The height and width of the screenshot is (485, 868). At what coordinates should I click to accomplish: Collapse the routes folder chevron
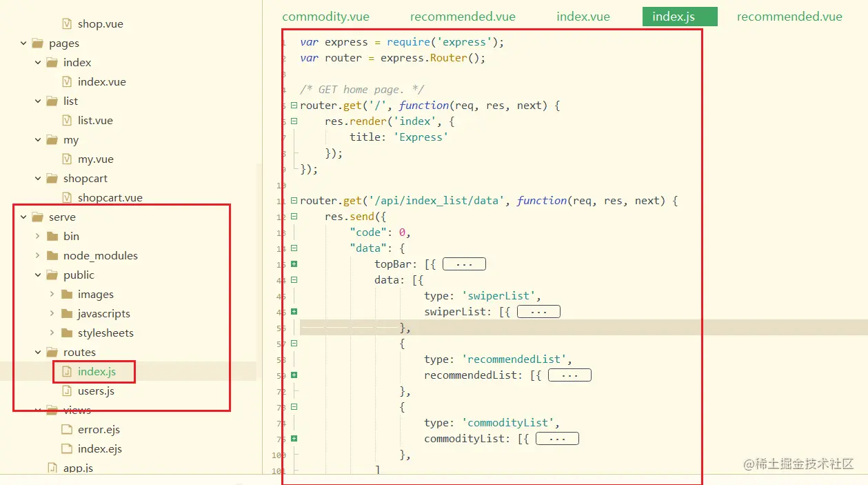[38, 352]
